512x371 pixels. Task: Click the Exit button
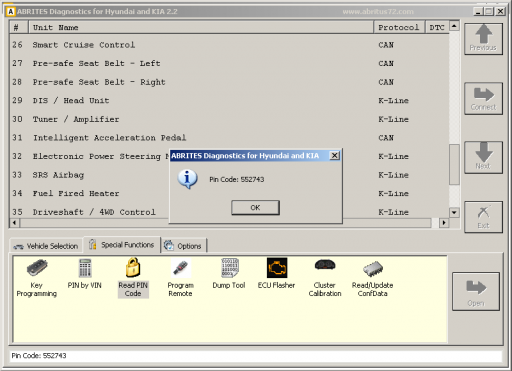click(x=483, y=217)
